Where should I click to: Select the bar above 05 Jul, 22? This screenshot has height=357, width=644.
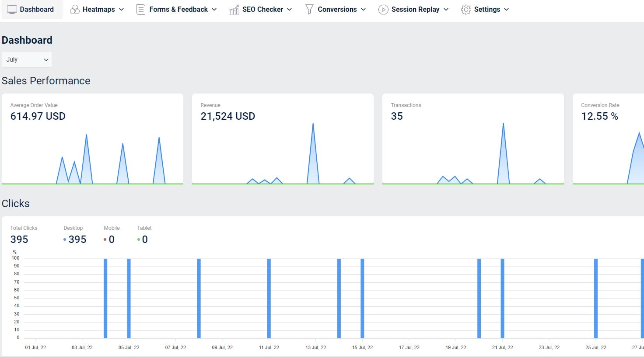point(129,298)
